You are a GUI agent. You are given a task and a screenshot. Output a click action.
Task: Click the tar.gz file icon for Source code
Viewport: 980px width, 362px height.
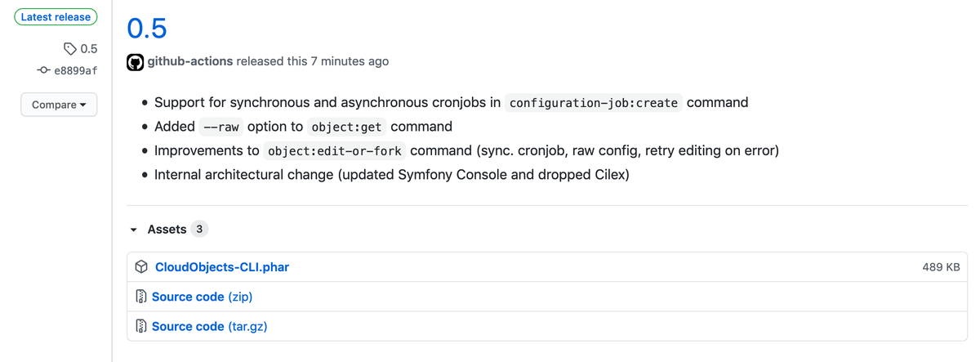click(141, 326)
